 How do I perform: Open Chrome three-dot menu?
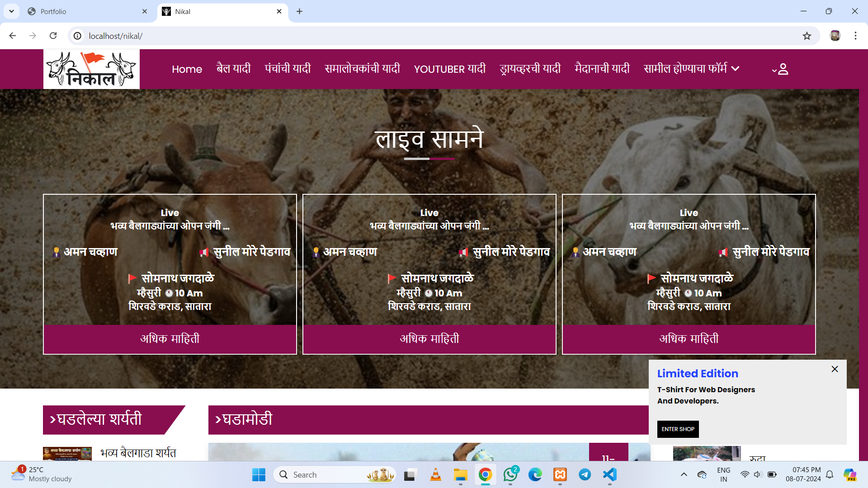click(855, 36)
